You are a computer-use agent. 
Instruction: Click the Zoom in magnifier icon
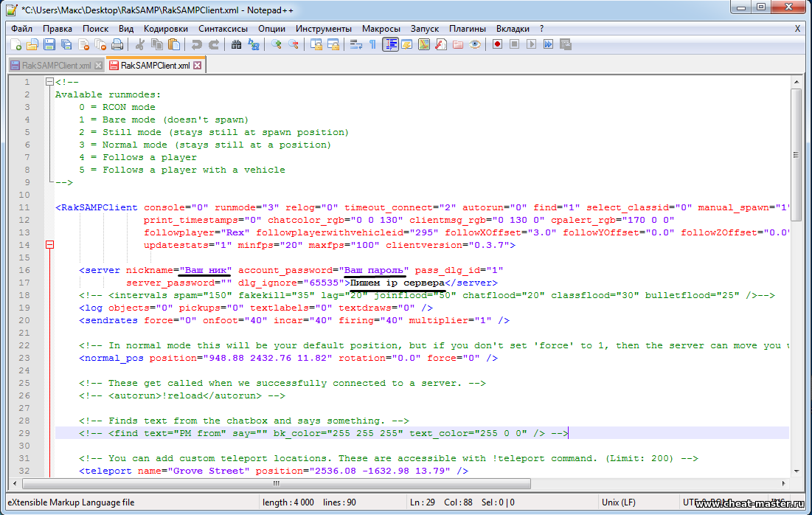click(x=277, y=45)
